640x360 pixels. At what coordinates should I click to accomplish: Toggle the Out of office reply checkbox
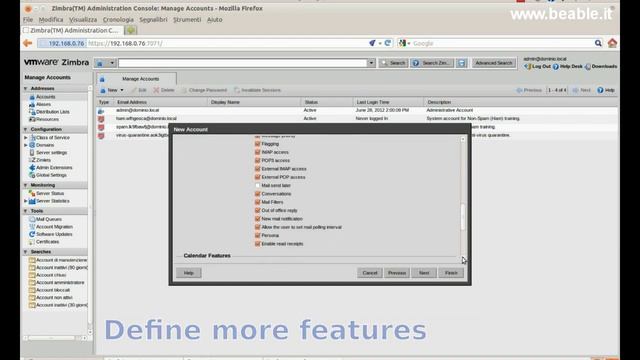tap(258, 210)
